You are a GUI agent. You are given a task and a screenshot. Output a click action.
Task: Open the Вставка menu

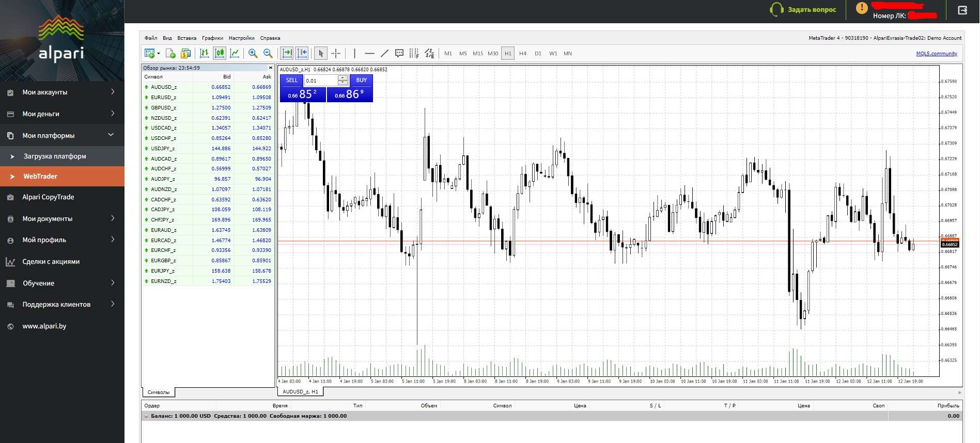pos(187,38)
